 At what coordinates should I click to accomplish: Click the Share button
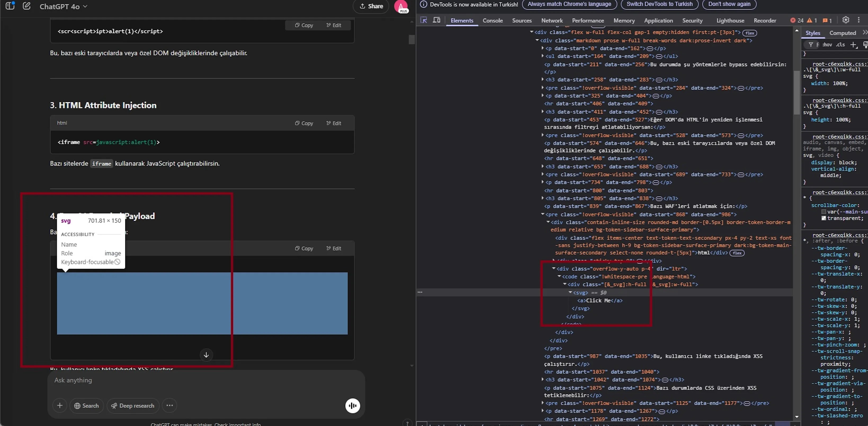(x=371, y=6)
